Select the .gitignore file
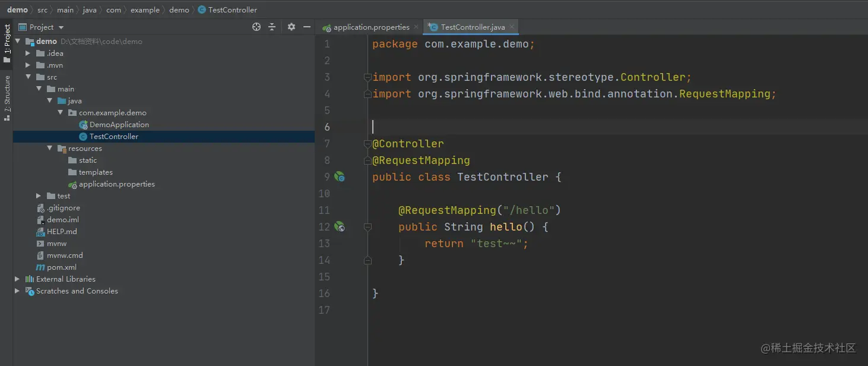868x366 pixels. tap(63, 208)
